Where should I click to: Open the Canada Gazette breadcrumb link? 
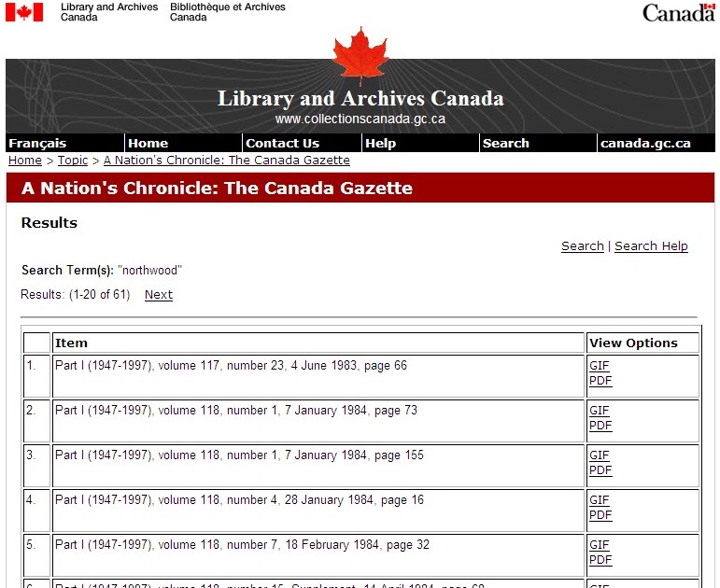[227, 161]
